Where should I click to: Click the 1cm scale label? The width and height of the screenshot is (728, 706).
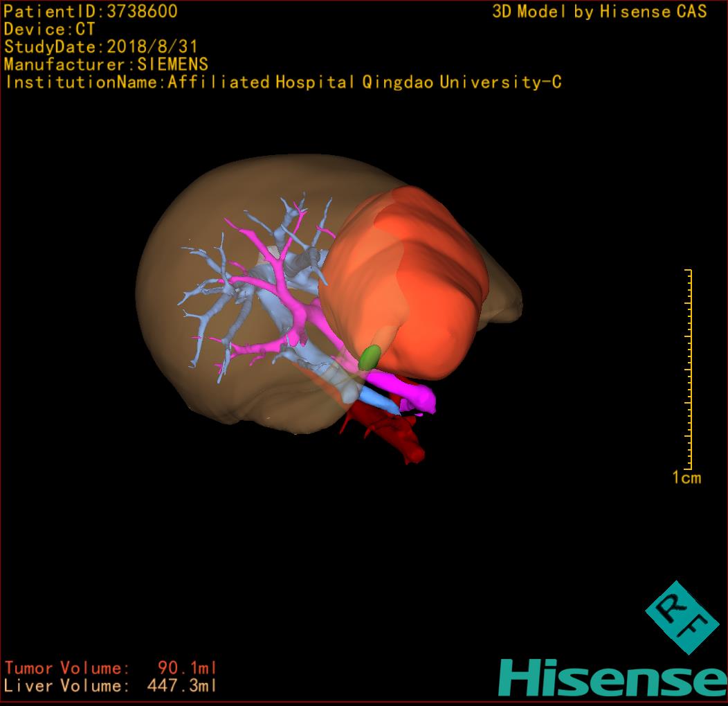click(686, 478)
